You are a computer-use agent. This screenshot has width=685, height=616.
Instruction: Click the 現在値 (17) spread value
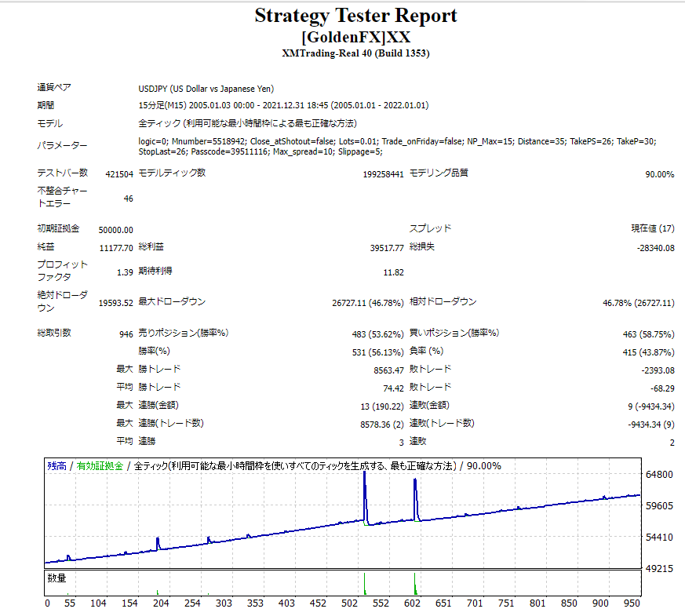653,228
